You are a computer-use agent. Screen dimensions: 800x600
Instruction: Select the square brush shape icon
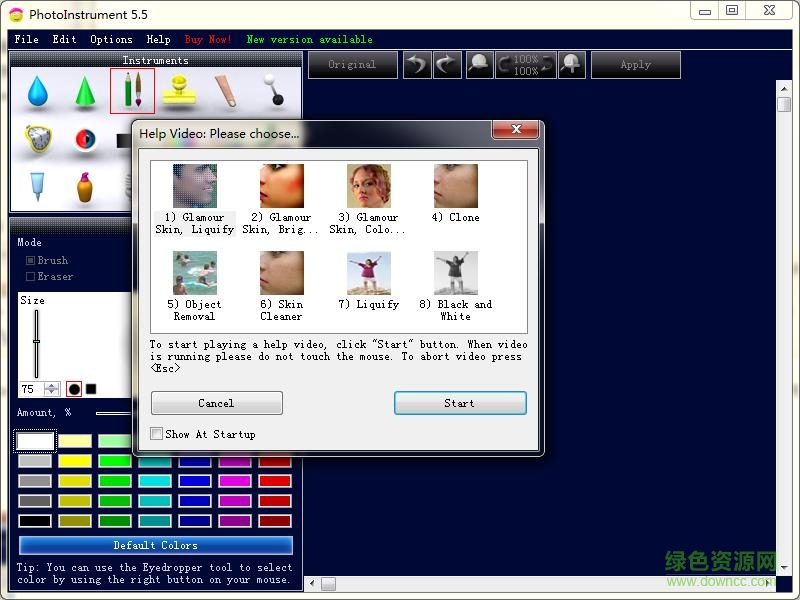[91, 389]
